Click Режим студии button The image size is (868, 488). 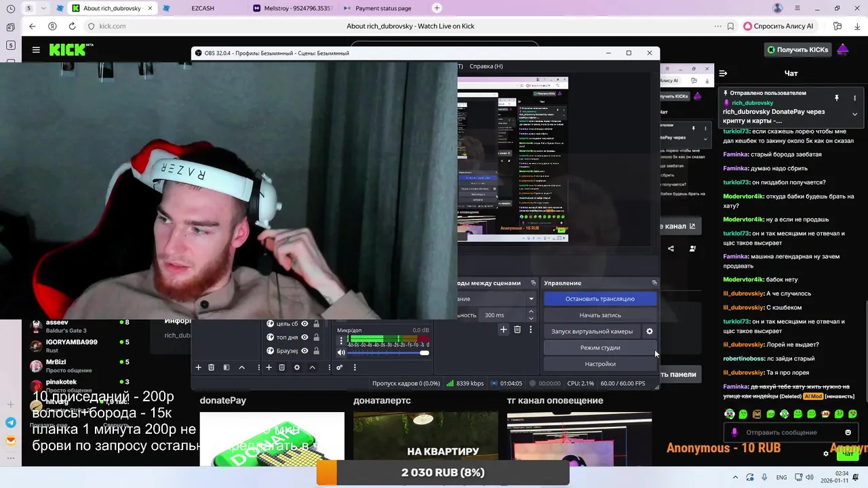coord(600,348)
